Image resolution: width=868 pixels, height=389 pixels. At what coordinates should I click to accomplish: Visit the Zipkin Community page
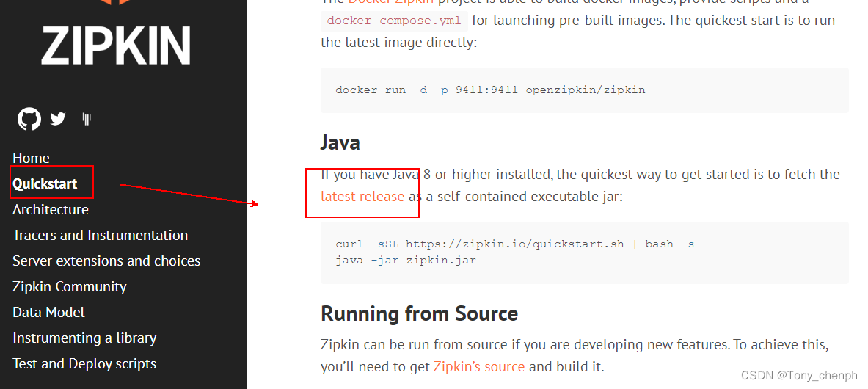click(69, 286)
